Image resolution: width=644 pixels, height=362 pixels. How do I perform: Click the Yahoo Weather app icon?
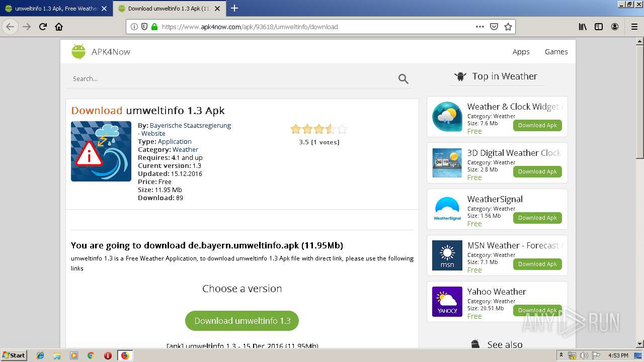[447, 302]
